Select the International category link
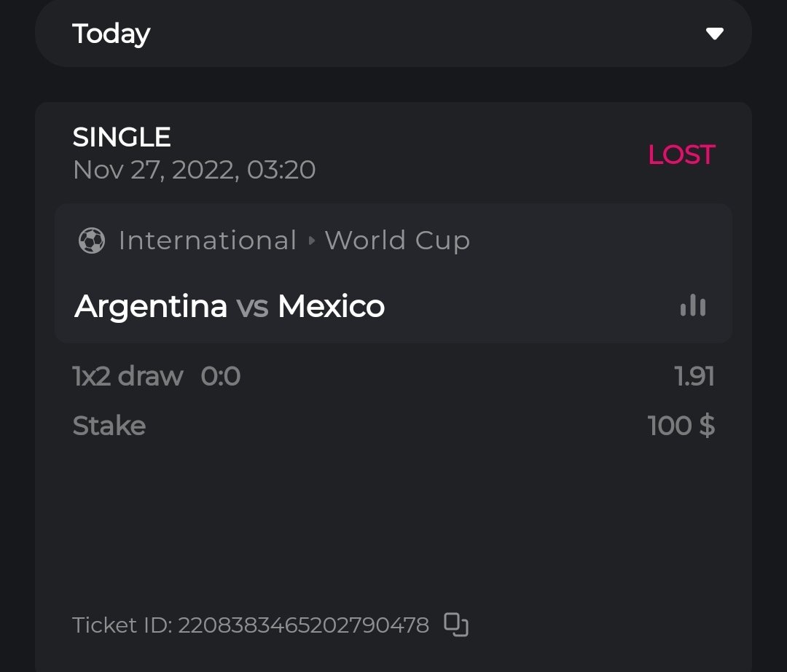Screen dimensions: 787x672 click(x=208, y=241)
